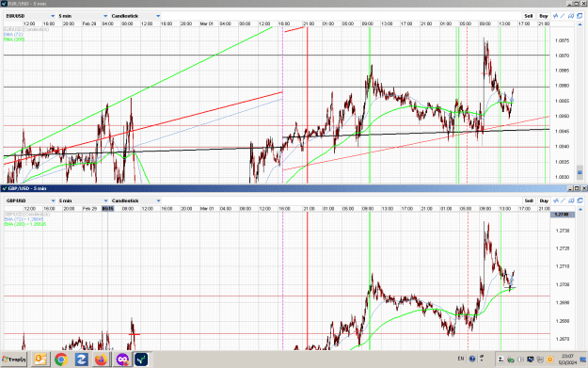Open the indicators icon in EUR/USD chart toolbar

pos(556,16)
